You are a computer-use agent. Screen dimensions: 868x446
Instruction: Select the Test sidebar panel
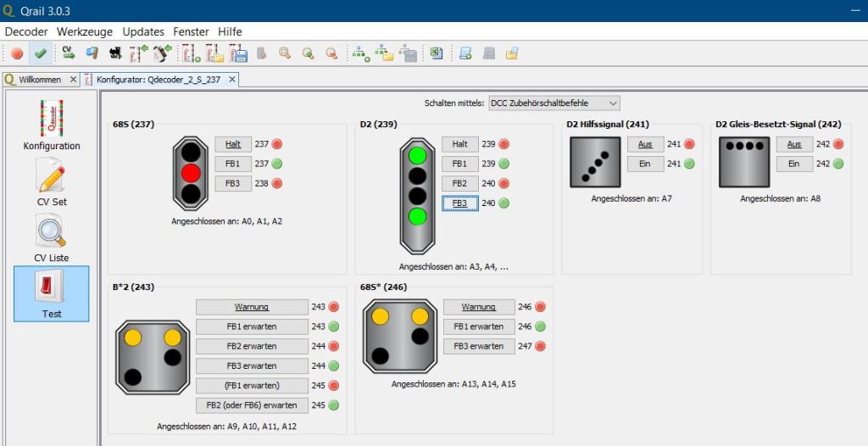pyautogui.click(x=52, y=293)
